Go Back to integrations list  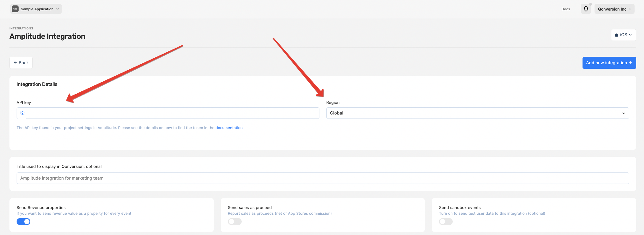[21, 63]
